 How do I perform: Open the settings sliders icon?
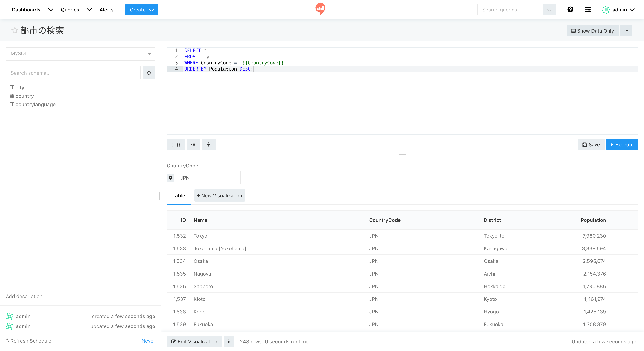coord(587,10)
